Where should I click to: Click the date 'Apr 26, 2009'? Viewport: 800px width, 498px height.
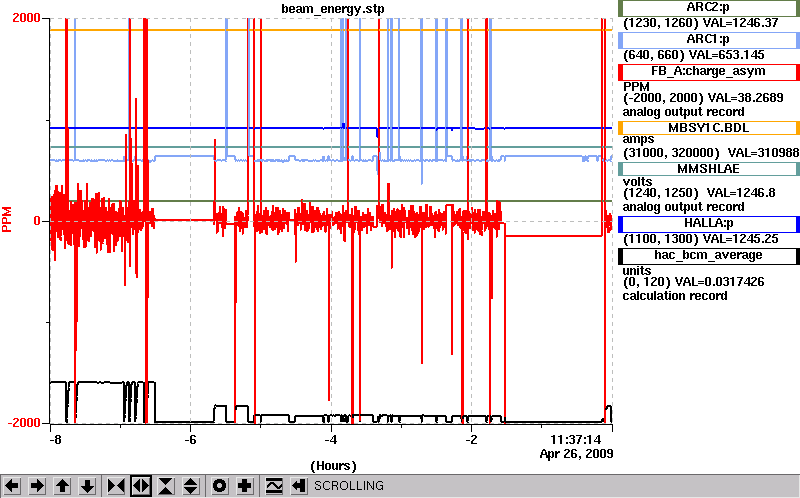577,454
